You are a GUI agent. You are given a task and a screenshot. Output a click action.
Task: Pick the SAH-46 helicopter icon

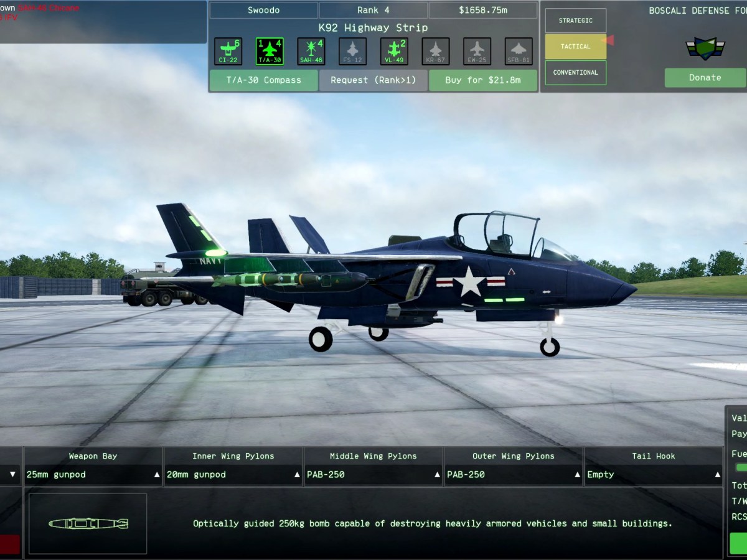pos(311,51)
